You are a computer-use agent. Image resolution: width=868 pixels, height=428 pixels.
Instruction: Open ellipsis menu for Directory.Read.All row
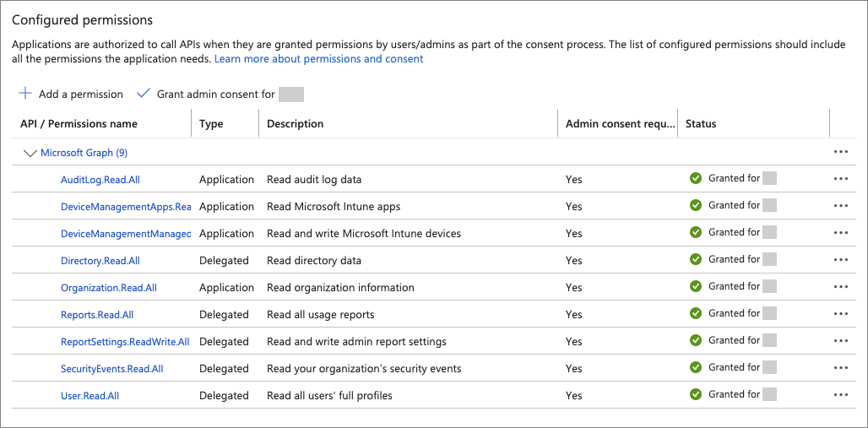tap(840, 260)
